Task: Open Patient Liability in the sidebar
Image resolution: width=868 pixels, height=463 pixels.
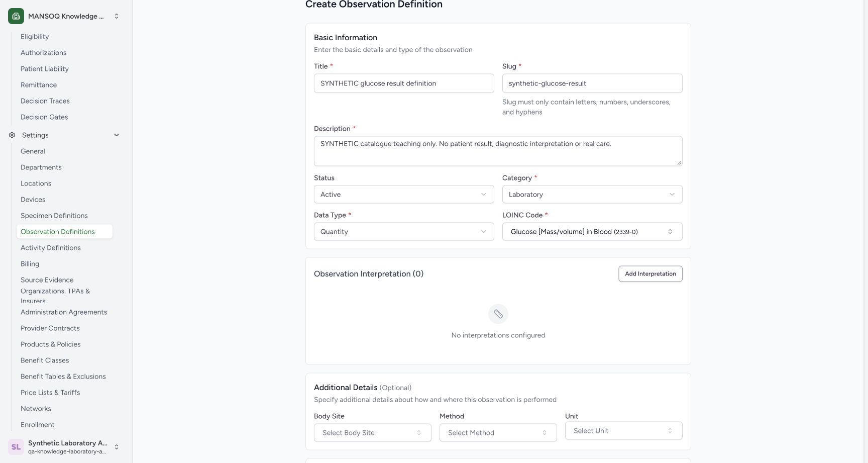Action: (x=45, y=69)
